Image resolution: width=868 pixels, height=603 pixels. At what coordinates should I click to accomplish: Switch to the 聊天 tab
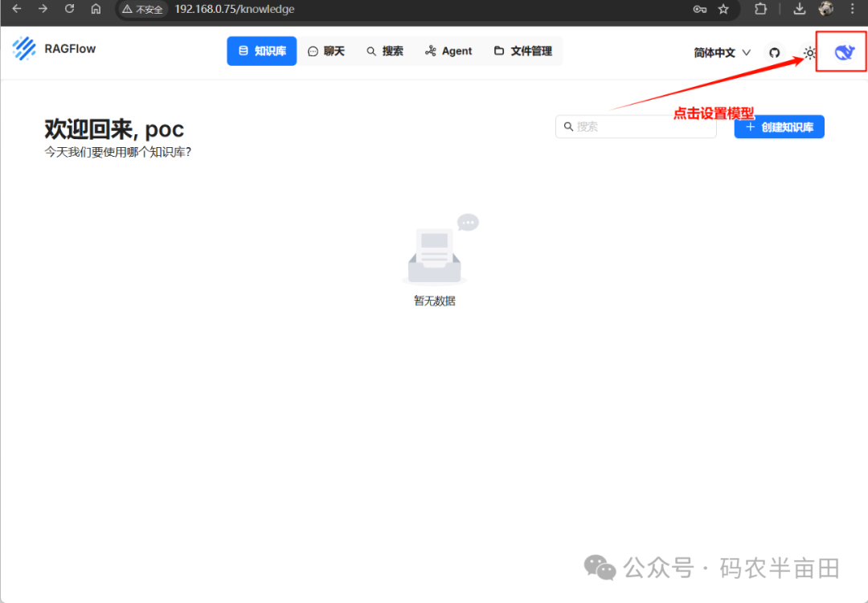[325, 51]
